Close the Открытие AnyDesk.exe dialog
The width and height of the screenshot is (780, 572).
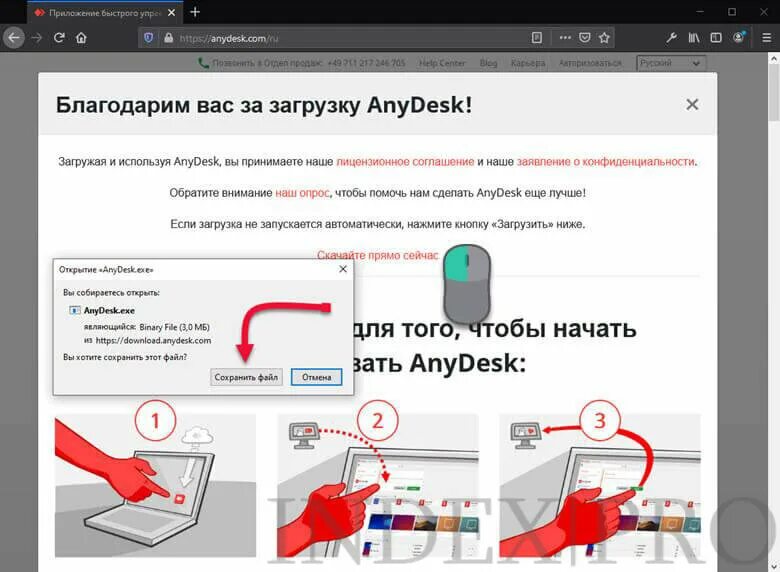tap(343, 269)
